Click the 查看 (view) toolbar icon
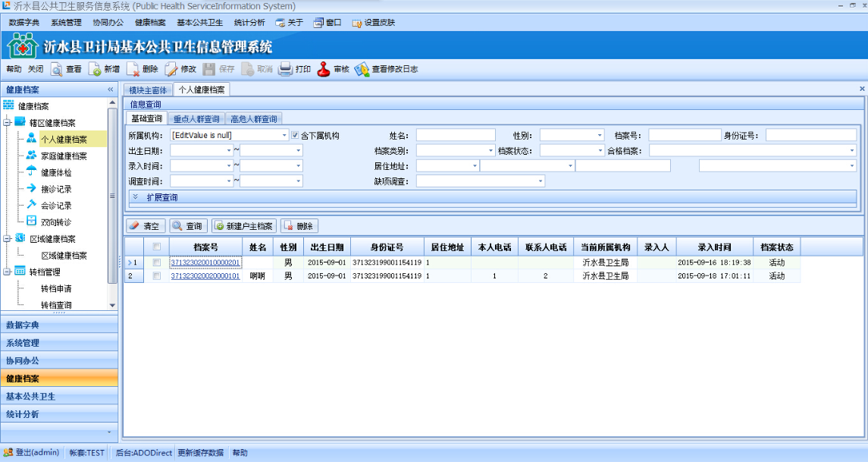868x462 pixels. point(57,69)
